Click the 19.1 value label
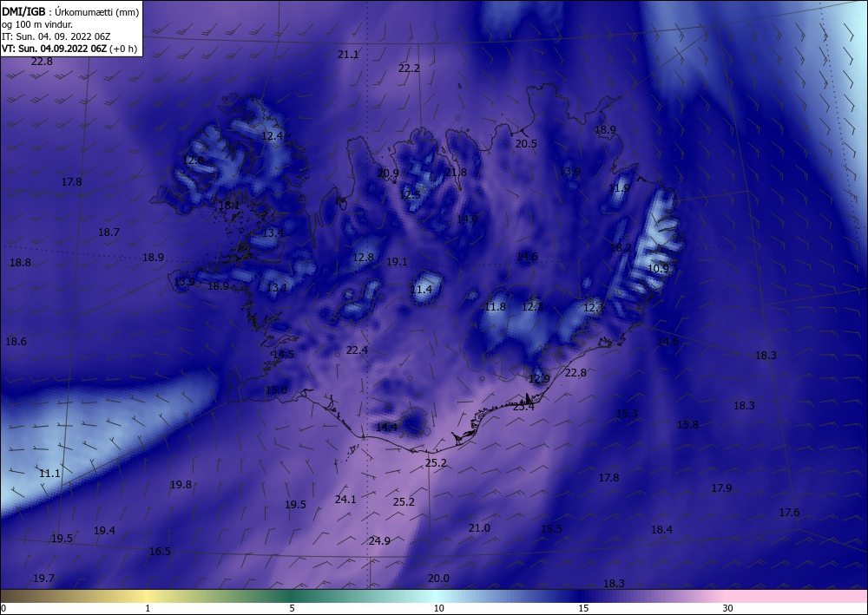The width and height of the screenshot is (868, 615). [397, 262]
